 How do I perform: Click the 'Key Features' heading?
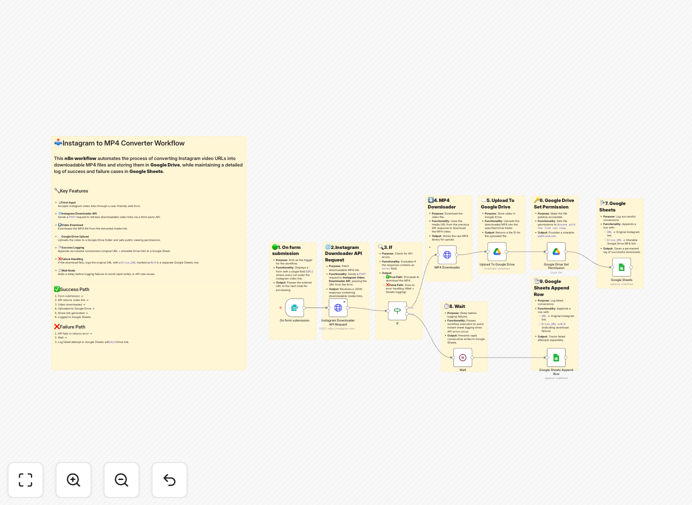point(74,191)
